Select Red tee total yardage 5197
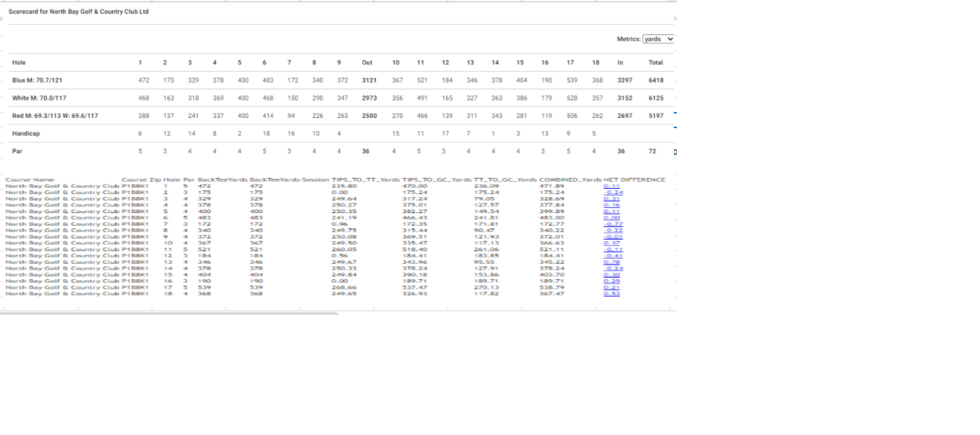The height and width of the screenshot is (435, 980). click(656, 116)
